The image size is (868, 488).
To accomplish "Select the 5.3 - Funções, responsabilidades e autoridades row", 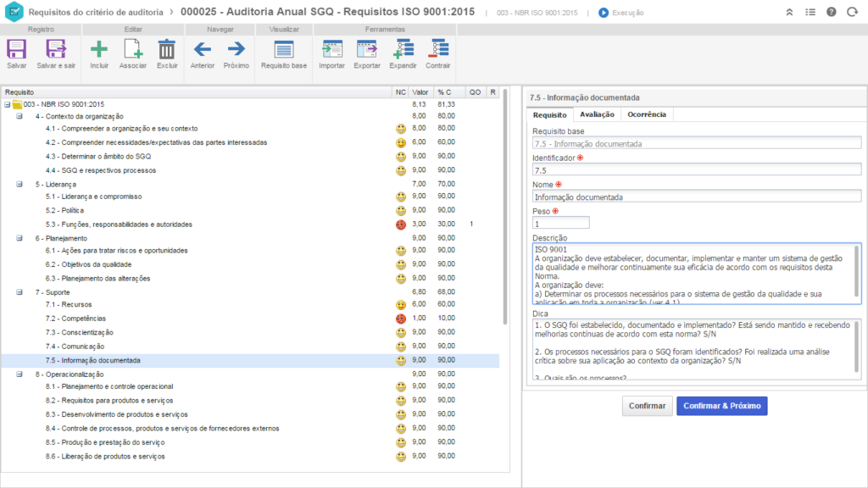I will tap(119, 225).
